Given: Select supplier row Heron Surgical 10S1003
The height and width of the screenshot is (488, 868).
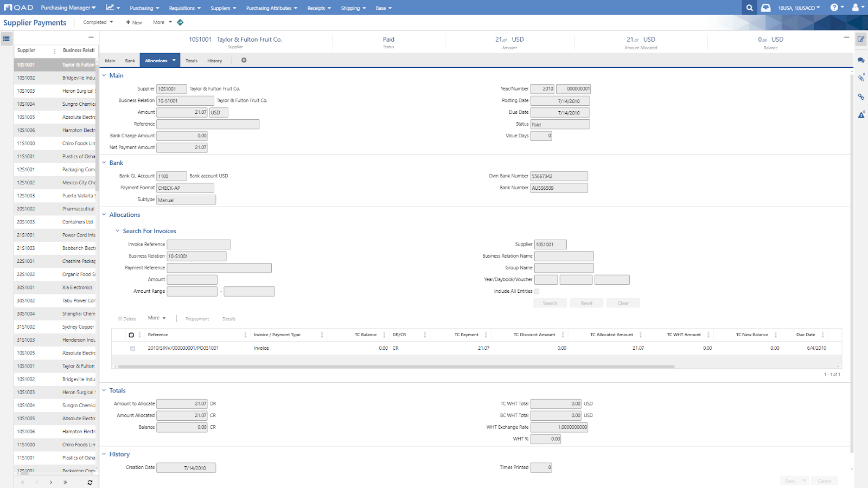Looking at the screenshot, I should click(54, 91).
